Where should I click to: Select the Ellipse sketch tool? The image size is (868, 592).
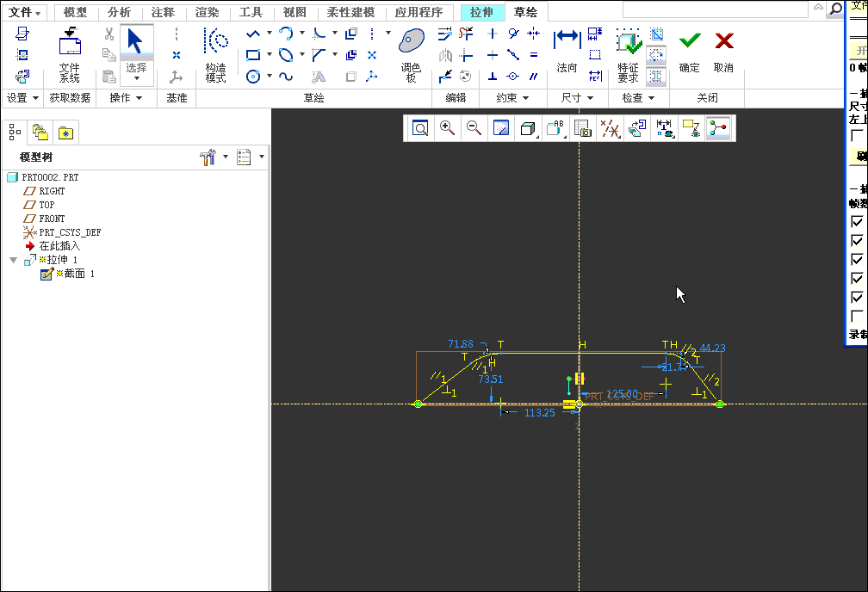point(286,55)
